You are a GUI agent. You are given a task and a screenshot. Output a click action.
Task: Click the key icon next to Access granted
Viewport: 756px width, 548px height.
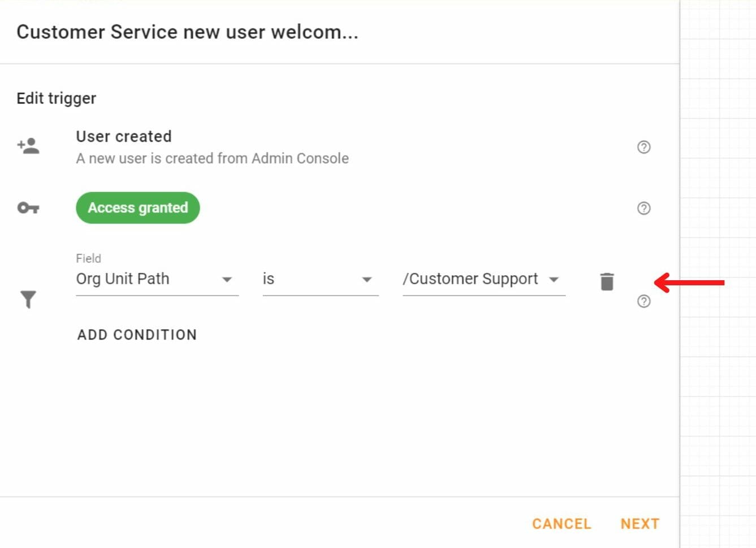click(28, 208)
